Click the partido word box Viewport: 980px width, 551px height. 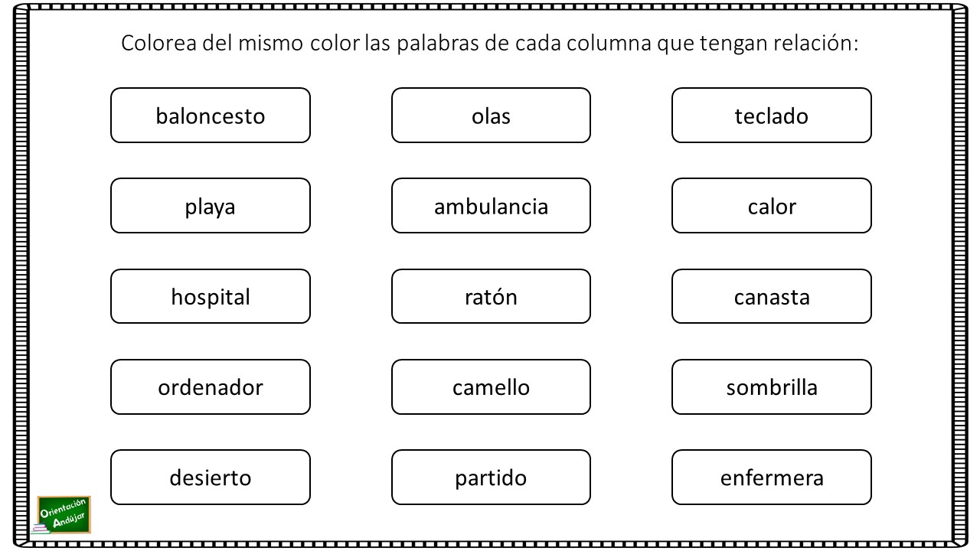pos(491,478)
